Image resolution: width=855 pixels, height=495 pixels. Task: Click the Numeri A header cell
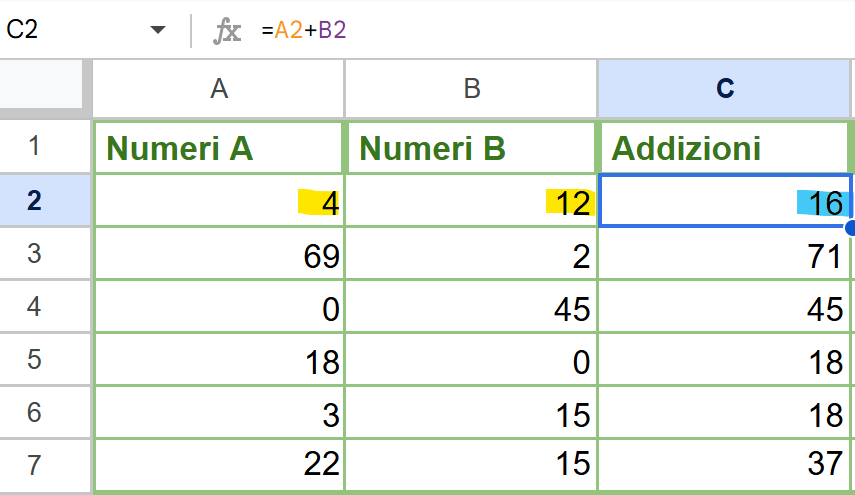pyautogui.click(x=219, y=148)
